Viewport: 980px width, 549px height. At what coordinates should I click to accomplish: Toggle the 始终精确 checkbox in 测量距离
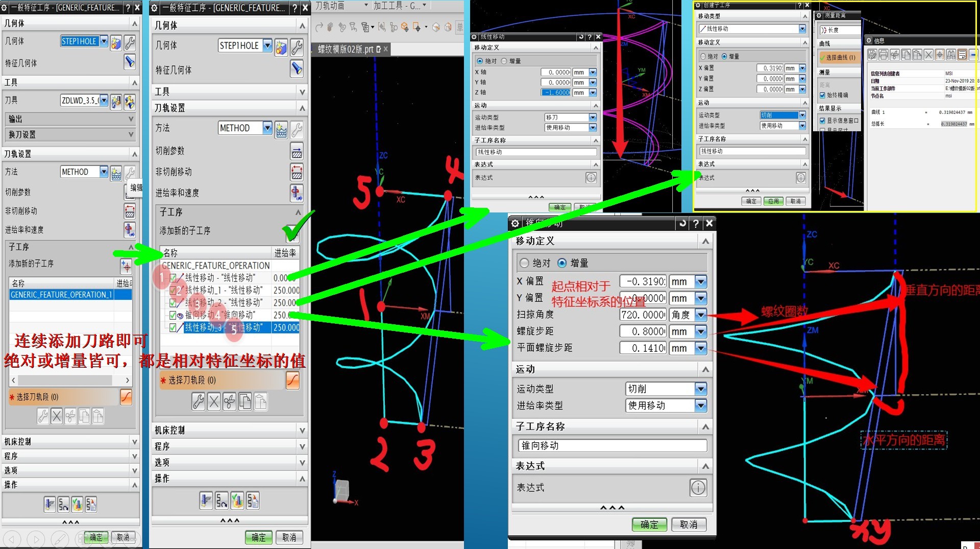tap(822, 95)
